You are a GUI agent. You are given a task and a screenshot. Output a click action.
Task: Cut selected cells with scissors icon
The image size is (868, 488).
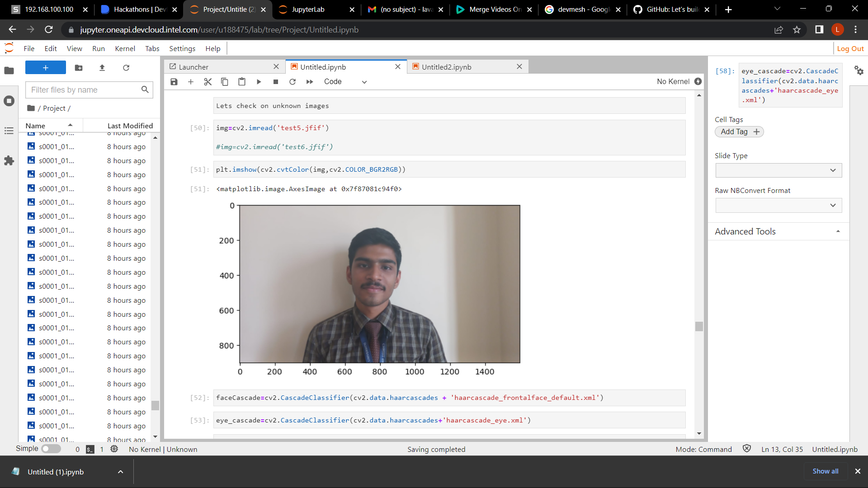pyautogui.click(x=208, y=82)
